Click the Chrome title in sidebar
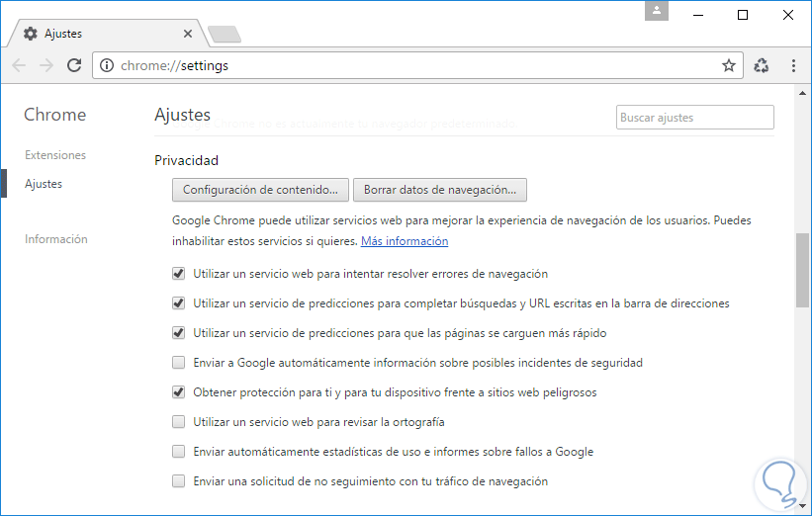Screen dimensions: 812x516 click(x=55, y=115)
